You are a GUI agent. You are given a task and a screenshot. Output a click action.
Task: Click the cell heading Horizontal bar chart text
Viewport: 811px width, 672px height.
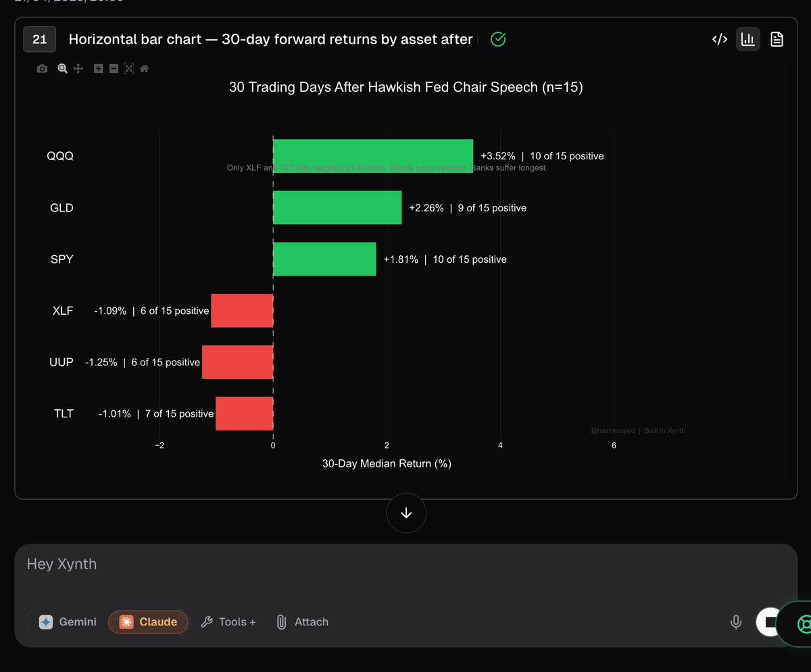pos(270,39)
